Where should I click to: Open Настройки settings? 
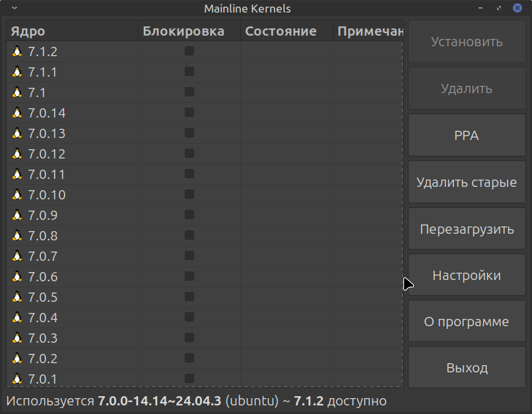[467, 275]
